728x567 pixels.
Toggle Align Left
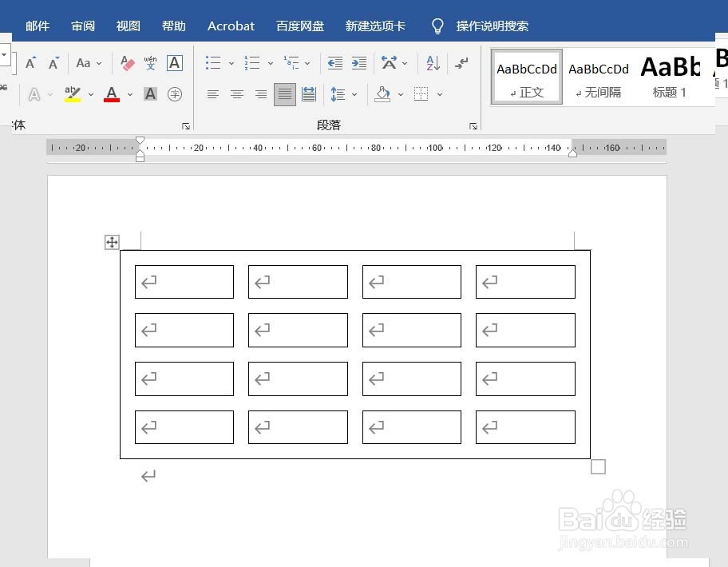coord(212,94)
